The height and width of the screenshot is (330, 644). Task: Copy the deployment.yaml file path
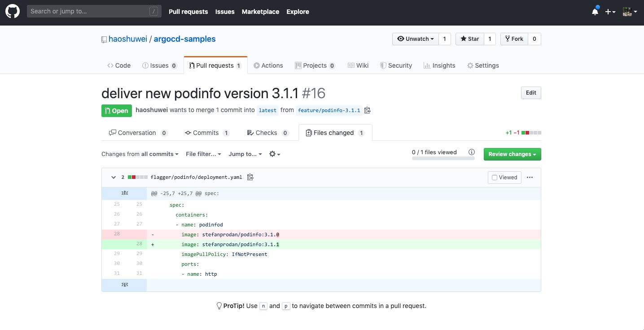tap(250, 177)
